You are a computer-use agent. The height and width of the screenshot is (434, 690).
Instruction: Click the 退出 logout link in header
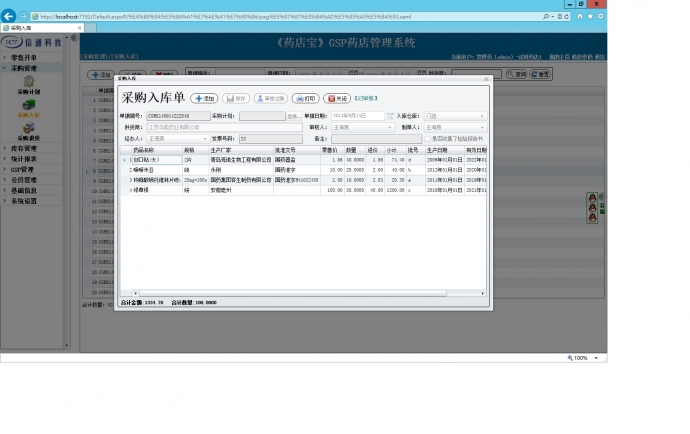[x=600, y=57]
